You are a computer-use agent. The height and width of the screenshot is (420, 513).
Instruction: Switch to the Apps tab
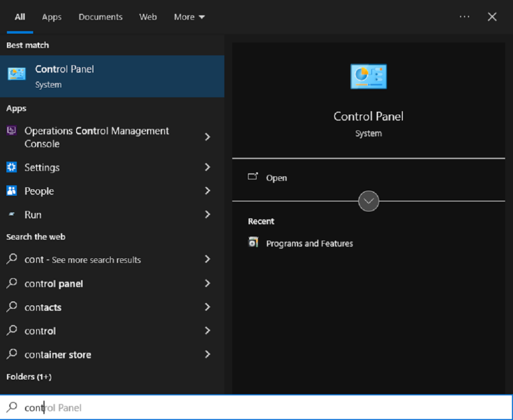[x=52, y=17]
